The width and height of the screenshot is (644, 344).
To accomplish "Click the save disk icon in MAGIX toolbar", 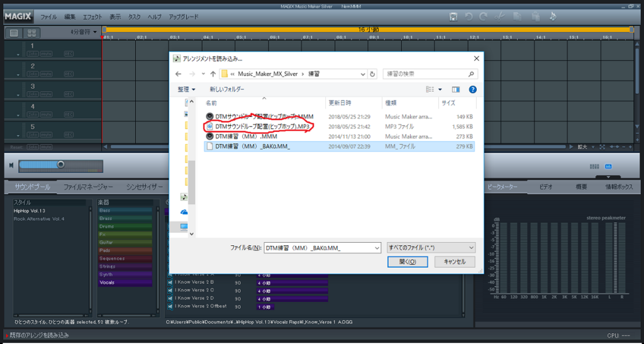I will pyautogui.click(x=453, y=17).
